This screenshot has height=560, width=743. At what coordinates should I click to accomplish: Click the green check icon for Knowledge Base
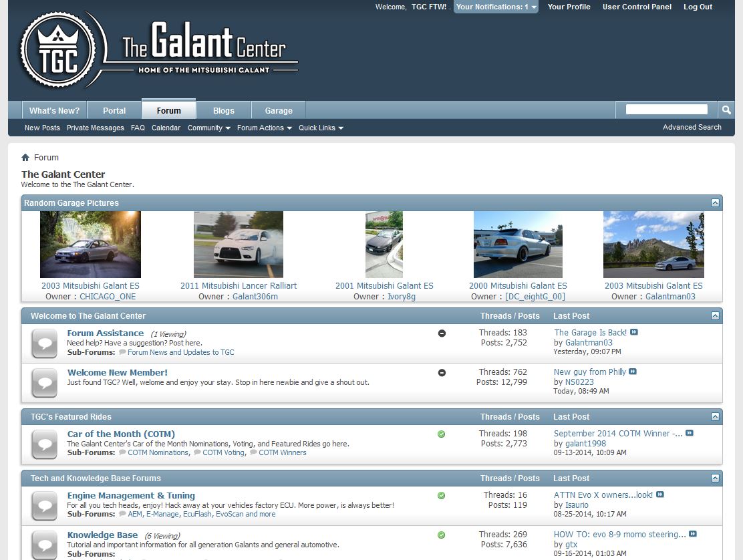pyautogui.click(x=441, y=535)
